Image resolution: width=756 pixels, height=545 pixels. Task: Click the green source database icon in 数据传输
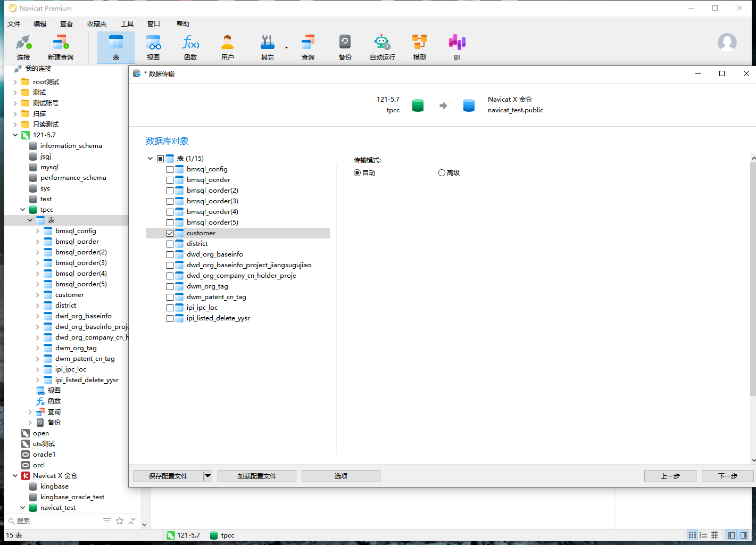418,105
